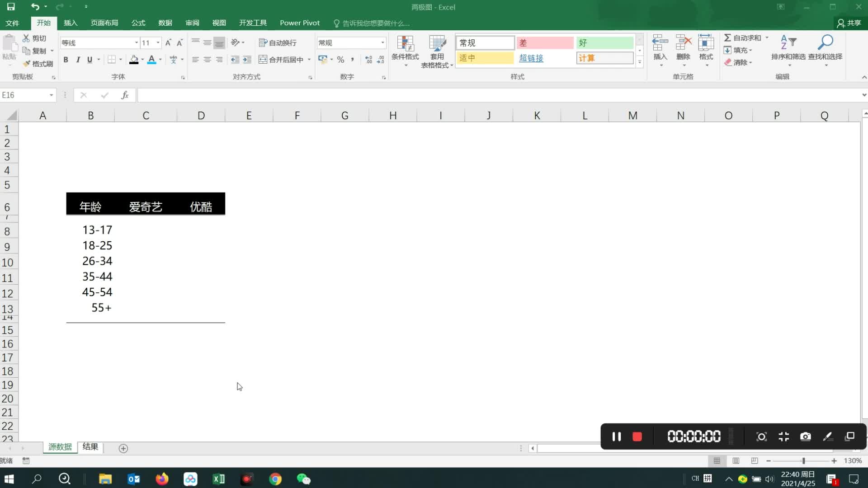Click the comma style icon
This screenshot has width=868, height=488.
pos(352,59)
